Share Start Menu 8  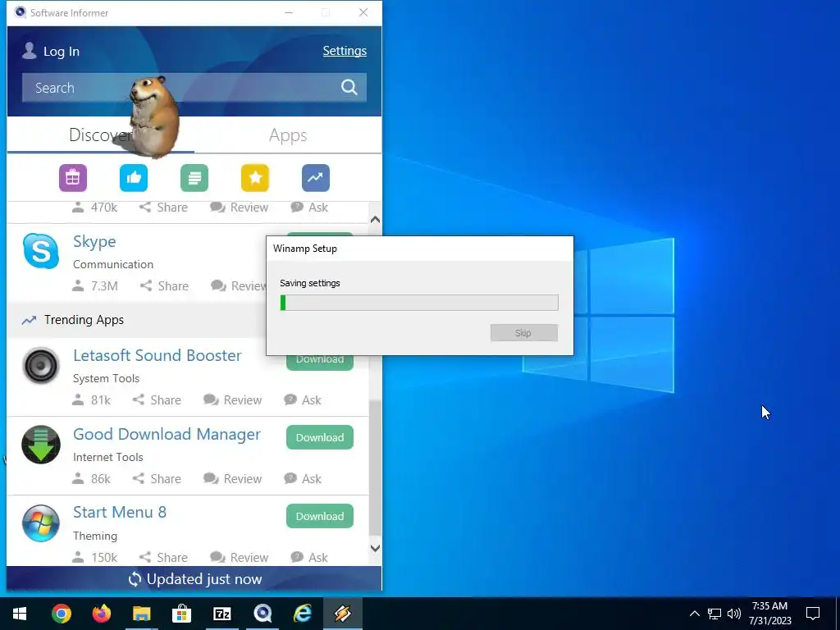pyautogui.click(x=163, y=558)
